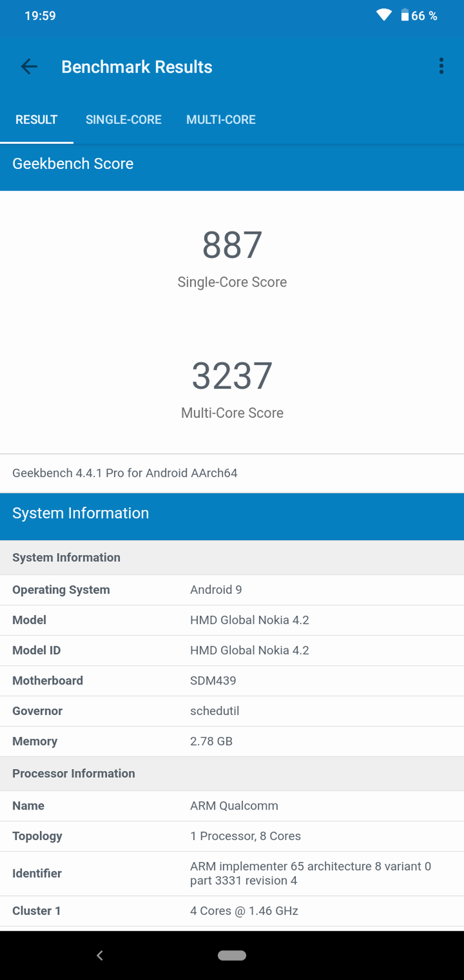Tap the Processor Information section header
This screenshot has width=464, height=980.
click(232, 774)
